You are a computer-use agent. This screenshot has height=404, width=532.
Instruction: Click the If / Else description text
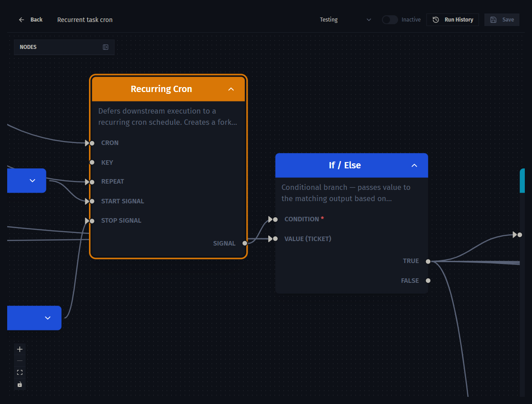346,193
